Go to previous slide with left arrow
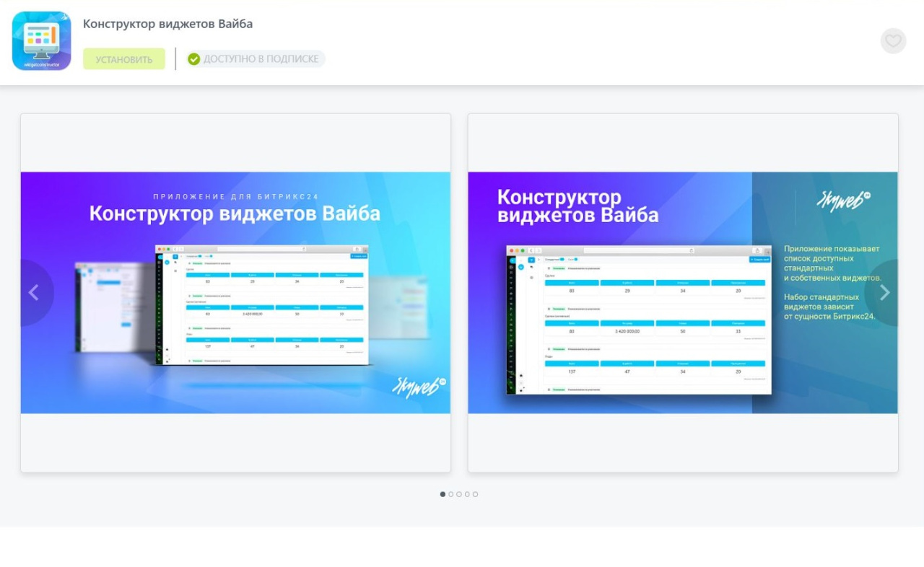 pos(33,292)
